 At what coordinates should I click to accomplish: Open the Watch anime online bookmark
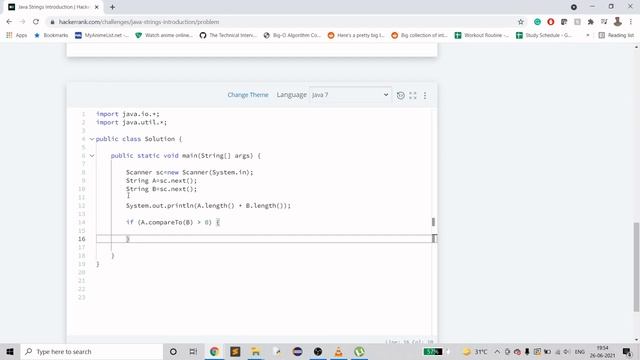pyautogui.click(x=164, y=36)
